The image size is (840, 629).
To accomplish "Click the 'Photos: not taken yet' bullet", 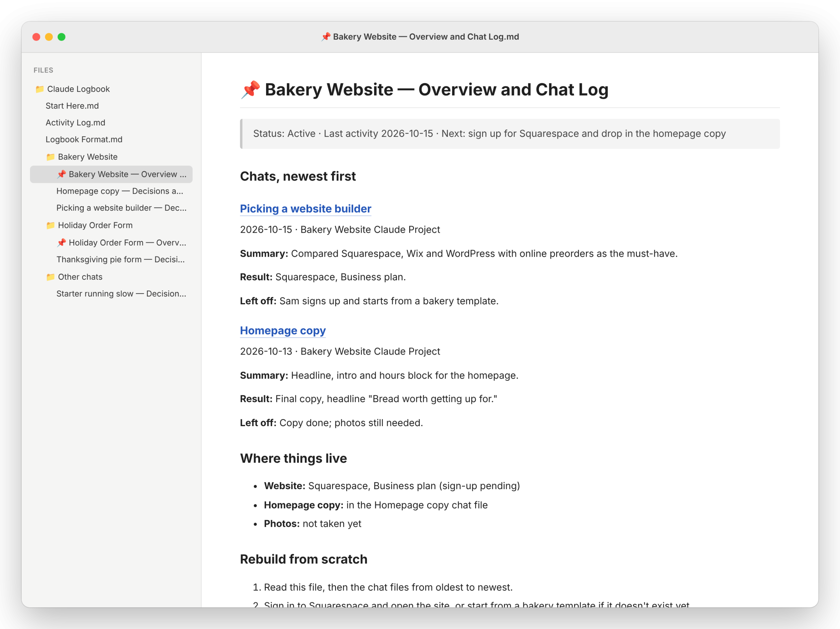I will tap(312, 524).
